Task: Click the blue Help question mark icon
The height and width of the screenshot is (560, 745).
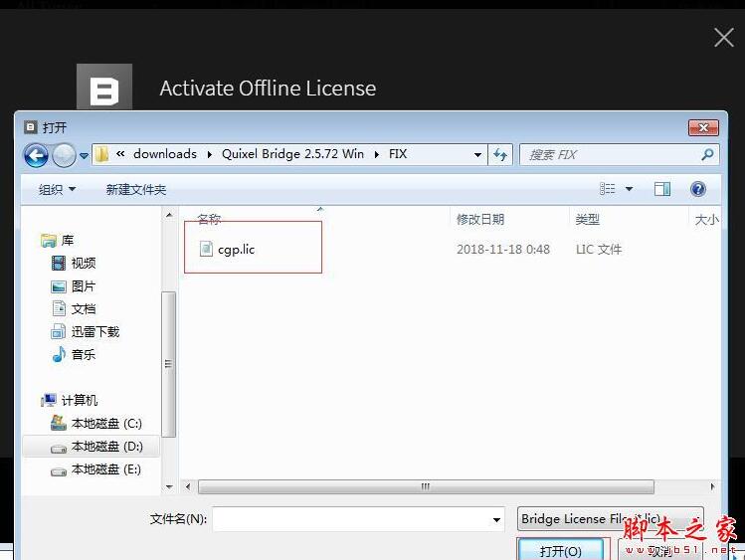Action: [697, 189]
